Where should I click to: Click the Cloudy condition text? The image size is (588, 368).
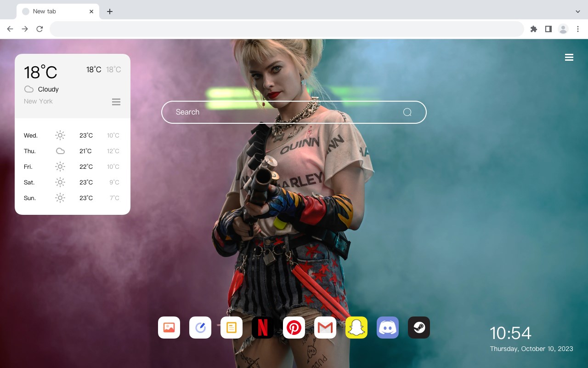click(48, 89)
